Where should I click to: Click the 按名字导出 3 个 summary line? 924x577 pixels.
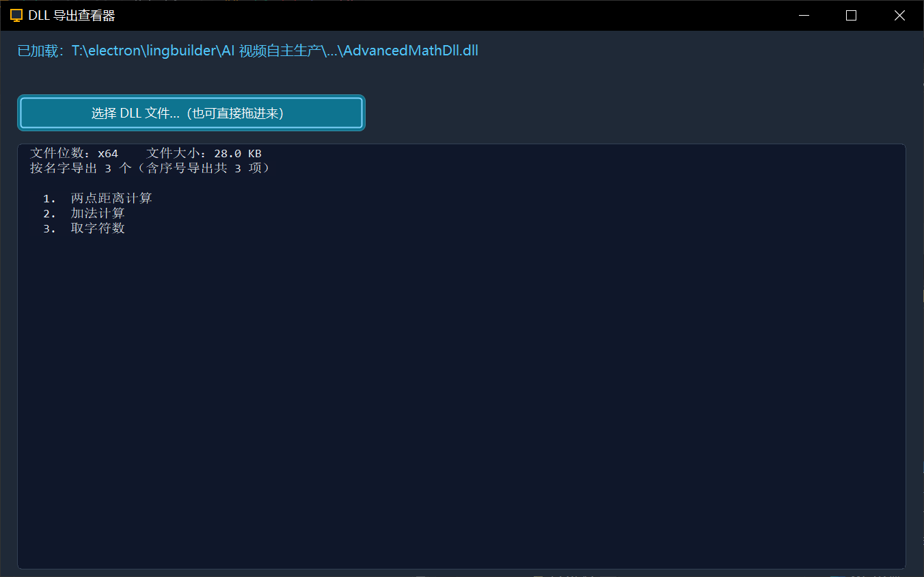[150, 168]
